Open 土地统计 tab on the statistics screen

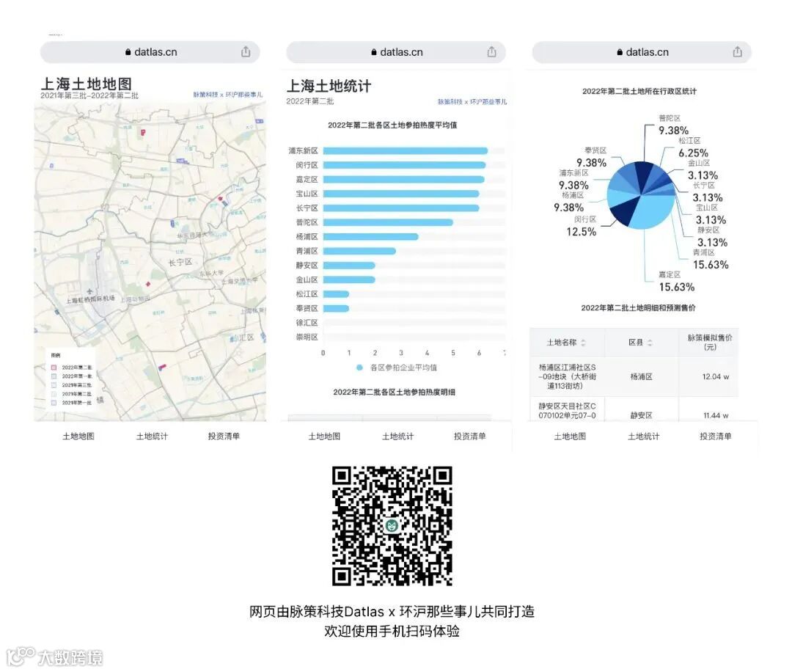click(398, 436)
